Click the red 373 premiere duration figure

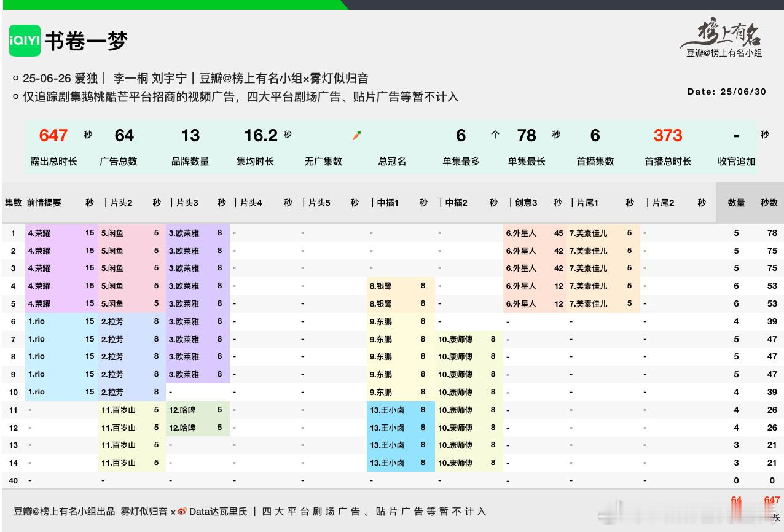667,135
